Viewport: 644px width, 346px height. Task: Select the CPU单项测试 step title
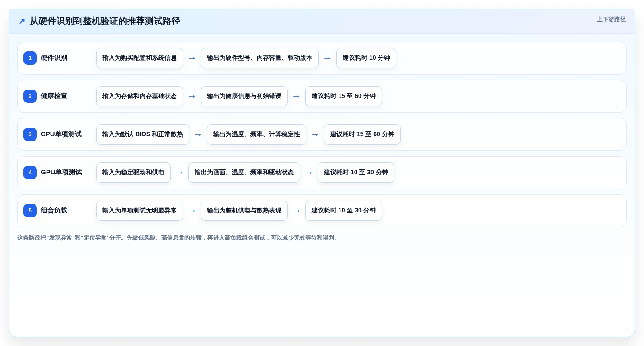(x=61, y=134)
